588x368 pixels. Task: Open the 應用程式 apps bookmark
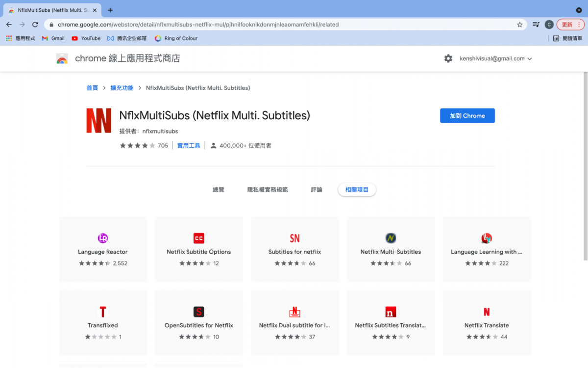pos(21,38)
